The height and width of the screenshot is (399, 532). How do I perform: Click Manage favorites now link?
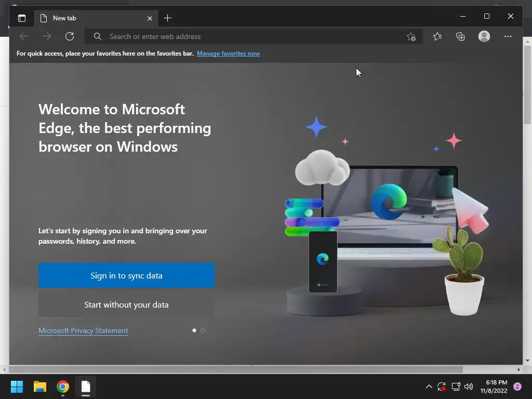click(229, 54)
